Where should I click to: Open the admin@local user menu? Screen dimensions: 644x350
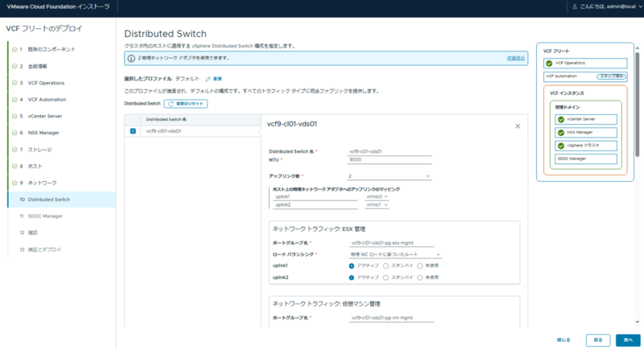click(607, 6)
